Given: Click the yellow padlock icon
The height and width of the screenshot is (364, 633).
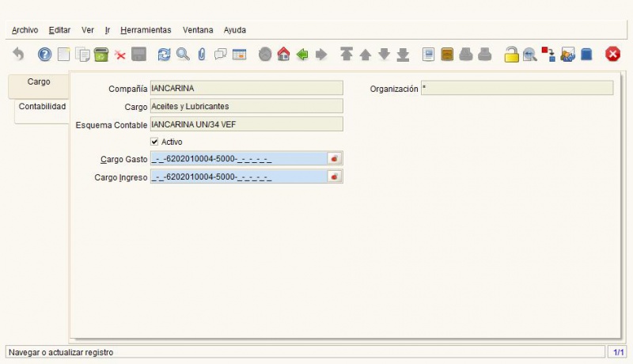Looking at the screenshot, I should click(511, 55).
